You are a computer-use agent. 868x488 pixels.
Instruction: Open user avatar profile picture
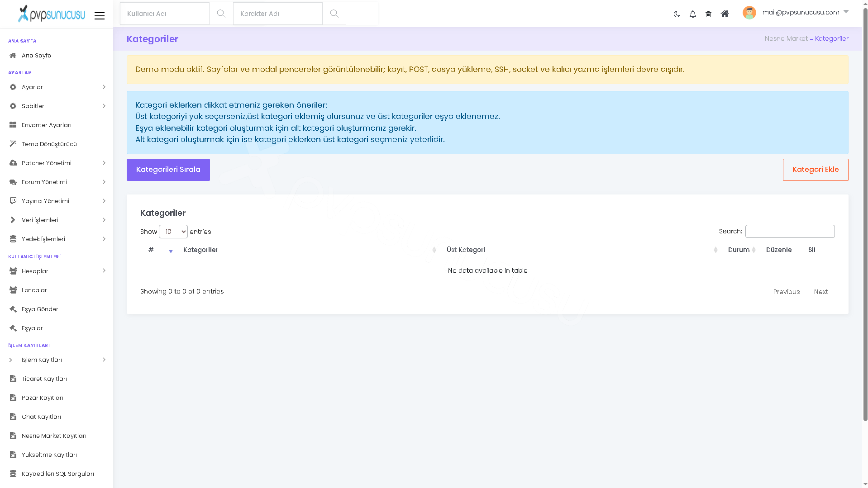click(x=749, y=13)
